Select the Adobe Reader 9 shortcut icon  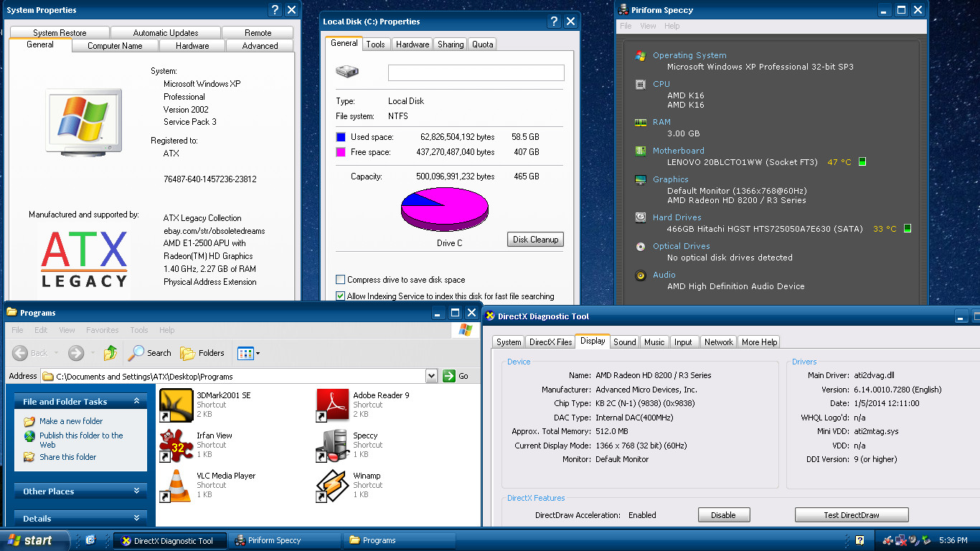[332, 405]
